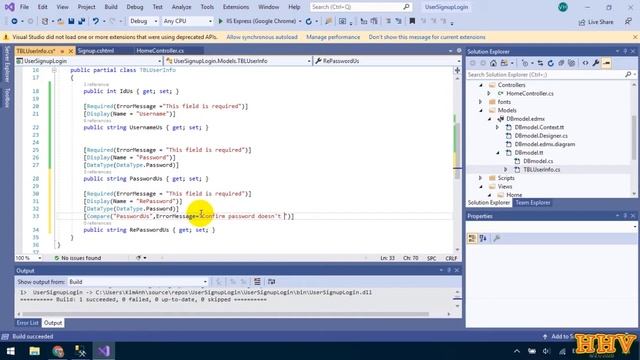This screenshot has width=640, height=360.
Task: Click Collapse All icon in Solution Explorer
Action: pyautogui.click(x=561, y=63)
